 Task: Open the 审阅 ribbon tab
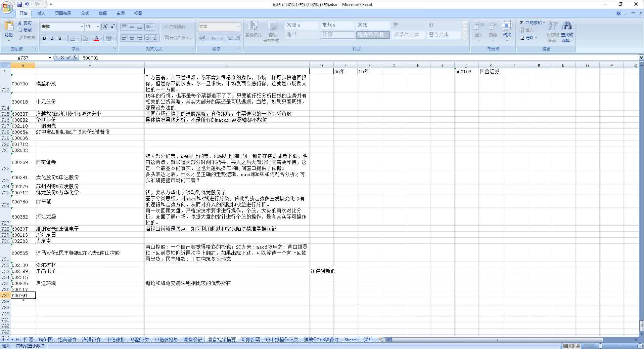pyautogui.click(x=121, y=13)
